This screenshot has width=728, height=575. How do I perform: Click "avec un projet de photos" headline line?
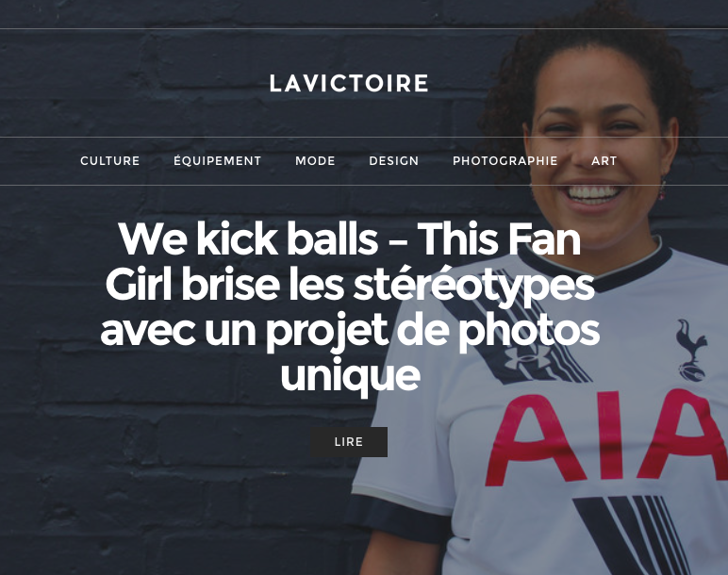[350, 331]
